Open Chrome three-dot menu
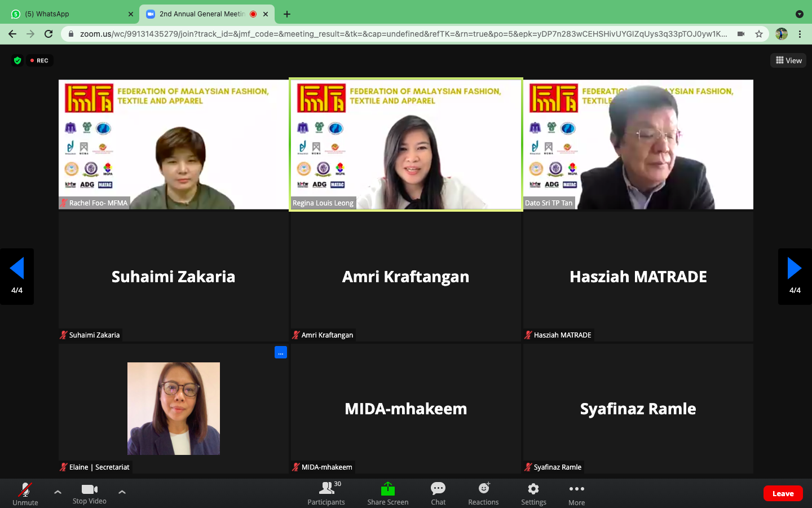812x508 pixels. (800, 34)
